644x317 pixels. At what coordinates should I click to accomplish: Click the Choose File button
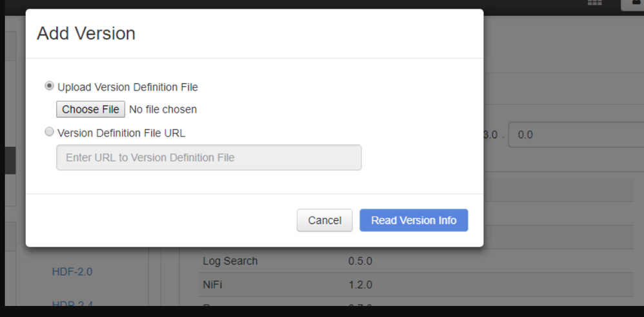coord(90,110)
